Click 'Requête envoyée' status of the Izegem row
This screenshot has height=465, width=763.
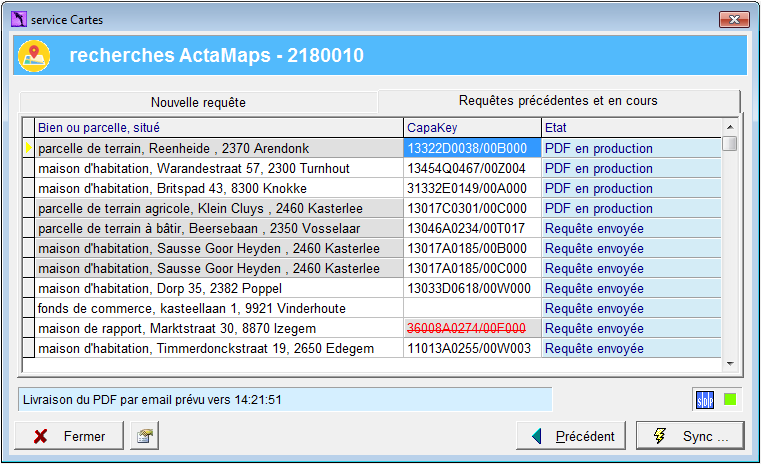[x=632, y=328]
